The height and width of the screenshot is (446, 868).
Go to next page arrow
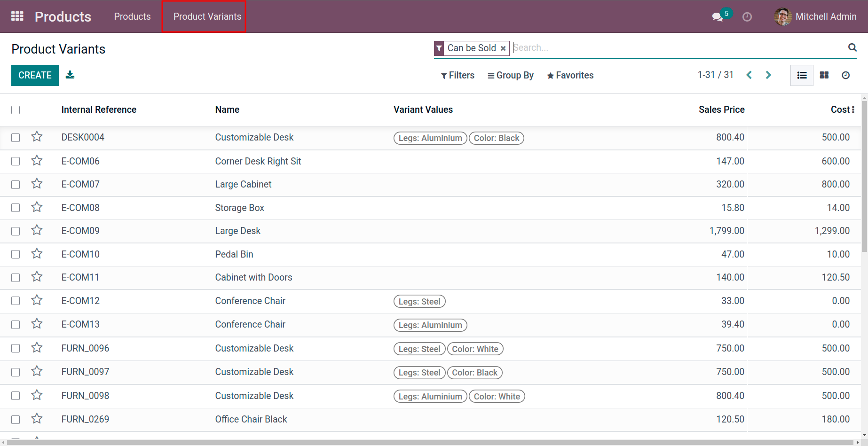tap(768, 75)
